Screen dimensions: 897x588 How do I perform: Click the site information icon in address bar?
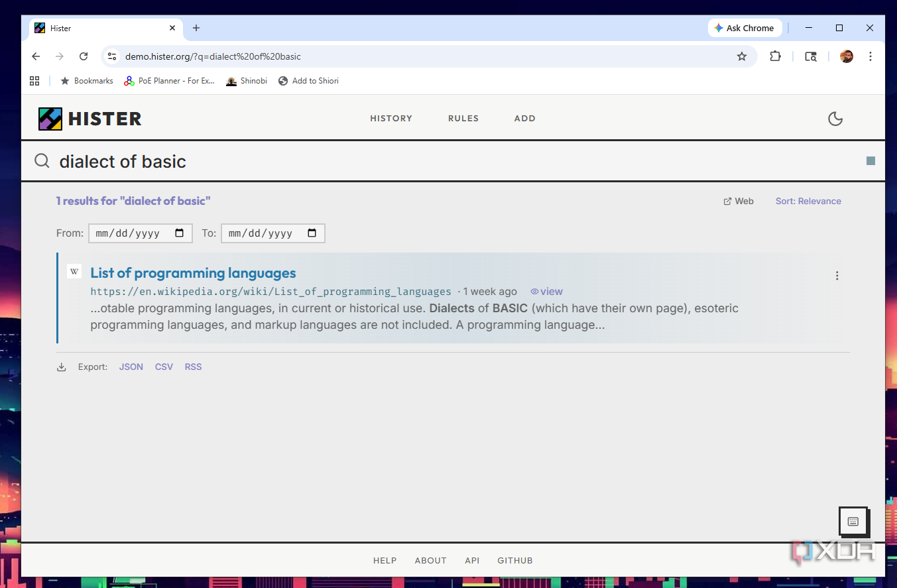112,56
